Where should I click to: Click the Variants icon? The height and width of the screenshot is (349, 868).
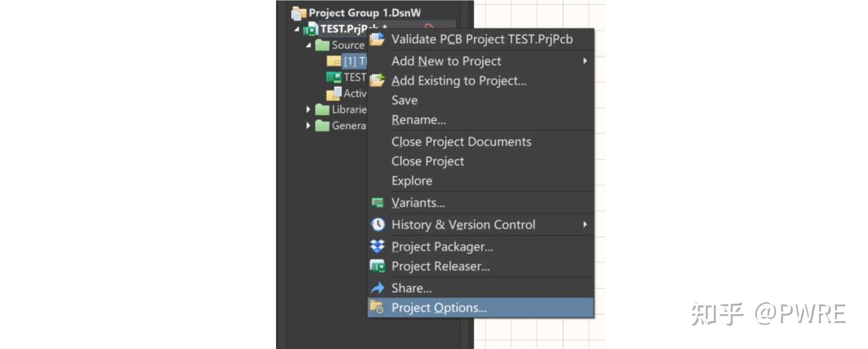[x=377, y=203]
